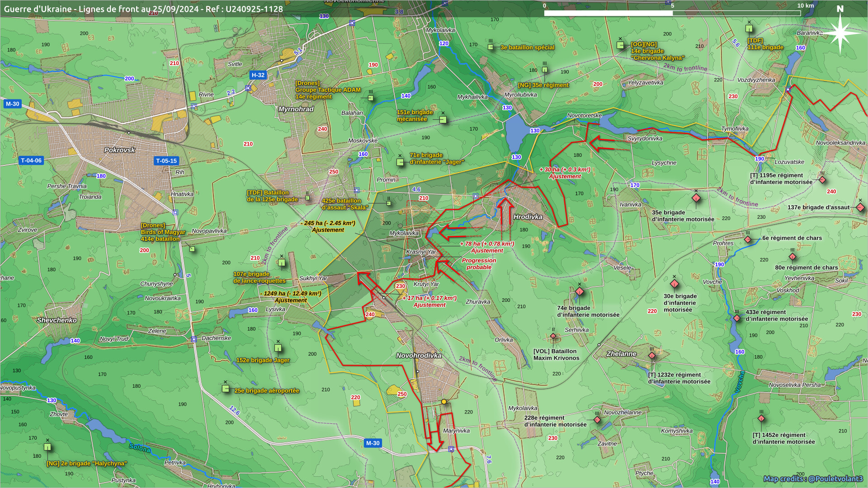Click the north compass rose star
Screen dimensions: 868x488
point(840,33)
